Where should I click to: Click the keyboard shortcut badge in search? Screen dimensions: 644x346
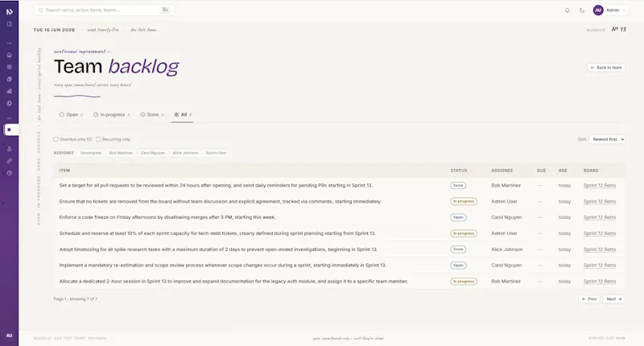tap(165, 10)
